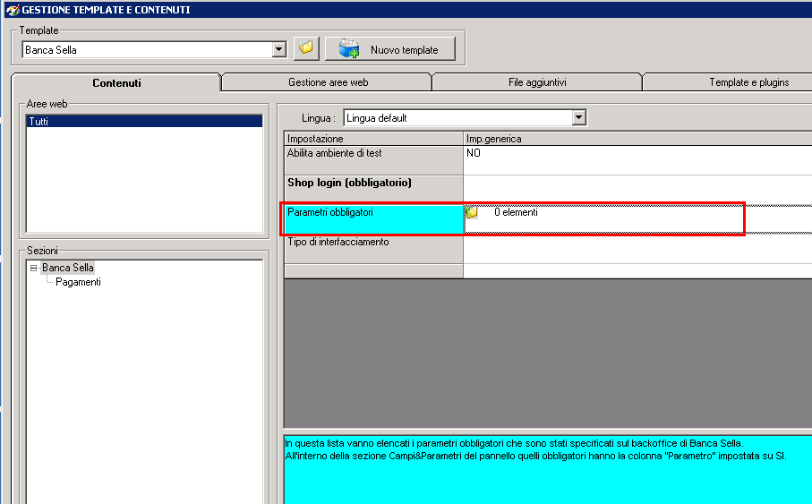Image resolution: width=812 pixels, height=504 pixels.
Task: Collapse the Banca Sella tree node
Action: (x=34, y=268)
